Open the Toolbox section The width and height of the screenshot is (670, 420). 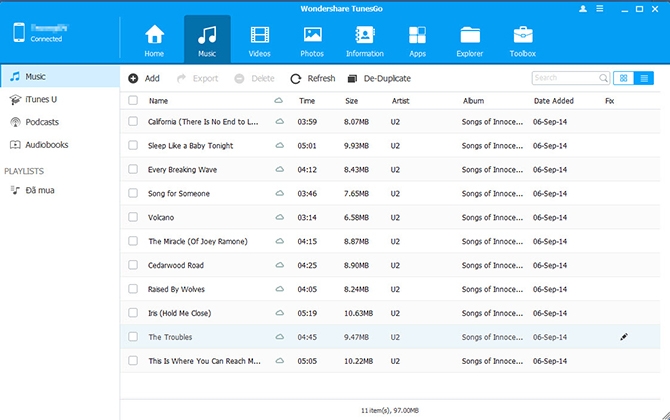(523, 41)
